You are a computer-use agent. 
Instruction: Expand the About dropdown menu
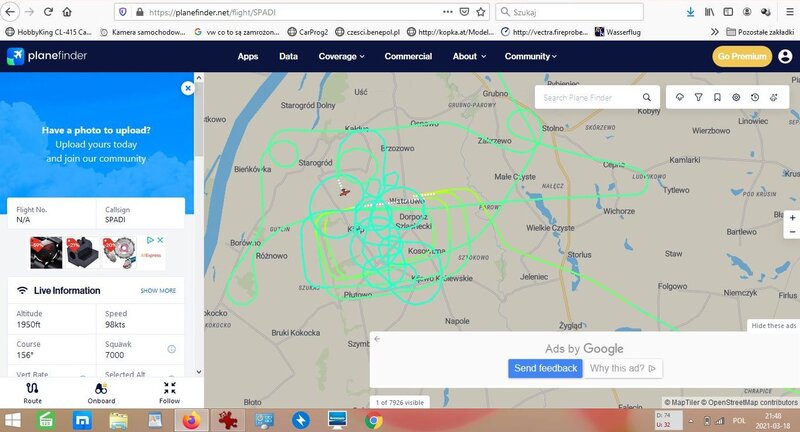tap(469, 56)
